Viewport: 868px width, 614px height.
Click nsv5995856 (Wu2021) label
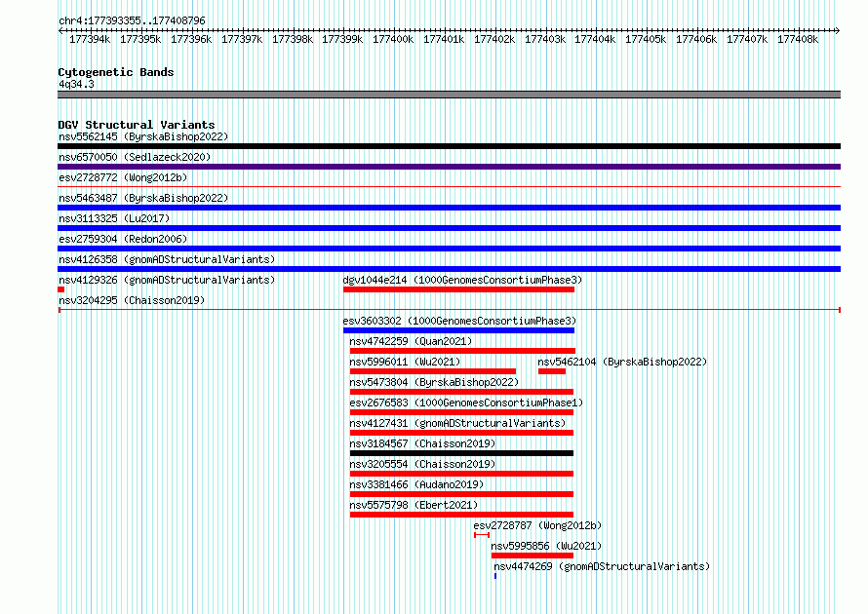546,546
